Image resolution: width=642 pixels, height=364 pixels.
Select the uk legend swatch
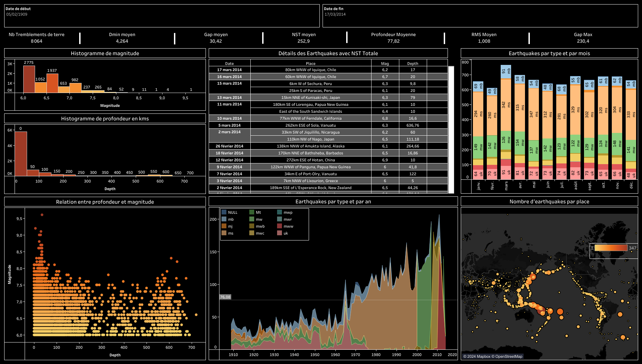pyautogui.click(x=280, y=233)
